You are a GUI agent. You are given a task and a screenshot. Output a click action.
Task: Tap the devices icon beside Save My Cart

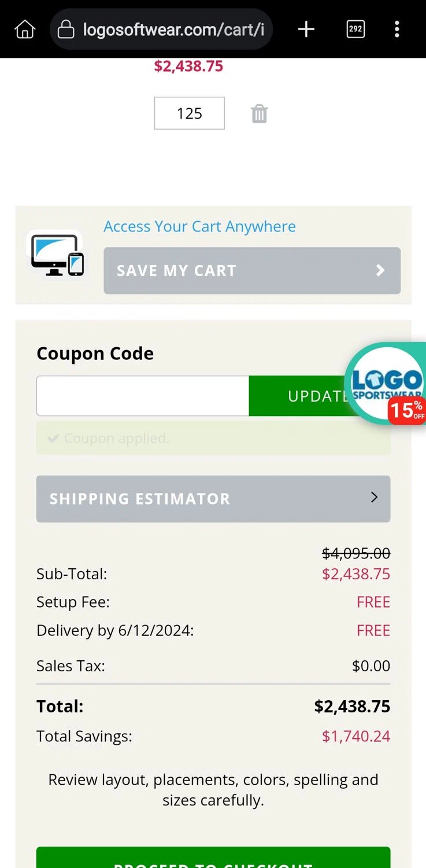click(57, 255)
